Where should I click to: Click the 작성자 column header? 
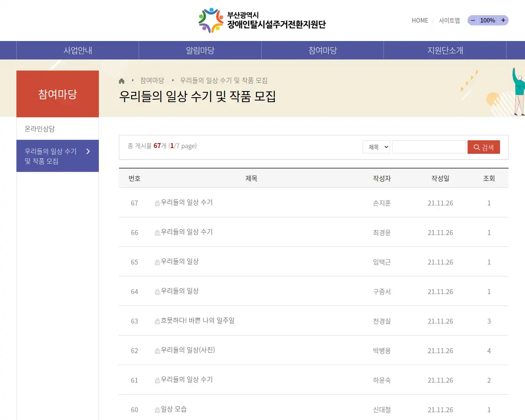382,178
